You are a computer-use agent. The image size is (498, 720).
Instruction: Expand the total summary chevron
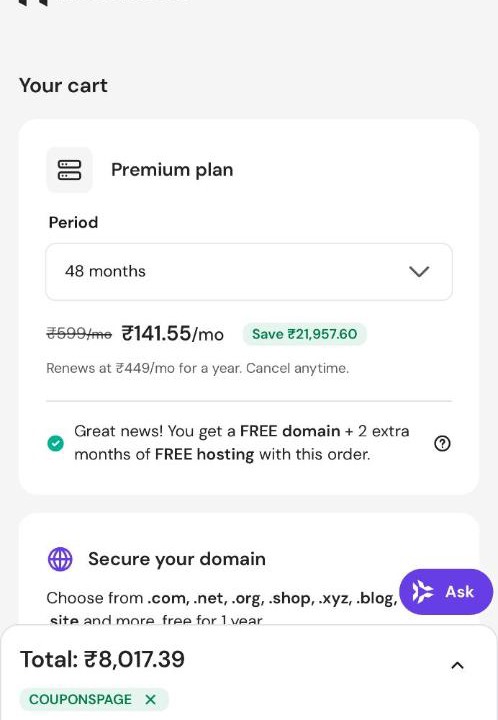point(457,665)
